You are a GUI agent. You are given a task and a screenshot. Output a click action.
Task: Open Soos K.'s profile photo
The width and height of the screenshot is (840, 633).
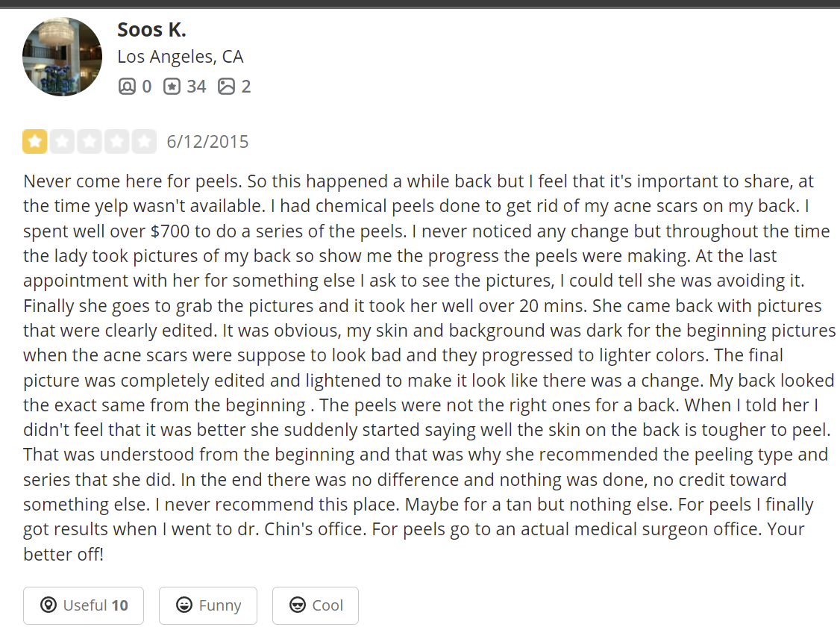pyautogui.click(x=62, y=57)
